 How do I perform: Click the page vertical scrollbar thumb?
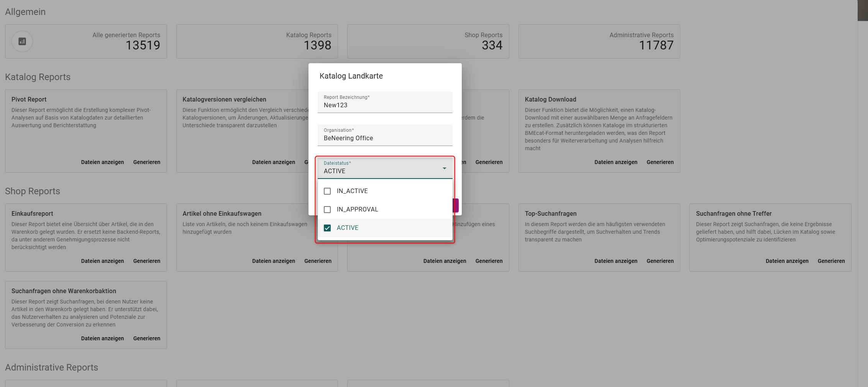(863, 10)
